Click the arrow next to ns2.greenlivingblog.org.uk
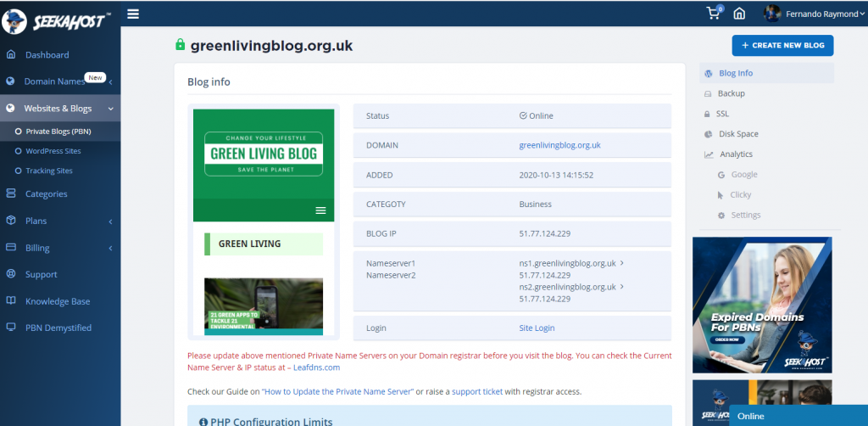The image size is (868, 426). point(621,286)
